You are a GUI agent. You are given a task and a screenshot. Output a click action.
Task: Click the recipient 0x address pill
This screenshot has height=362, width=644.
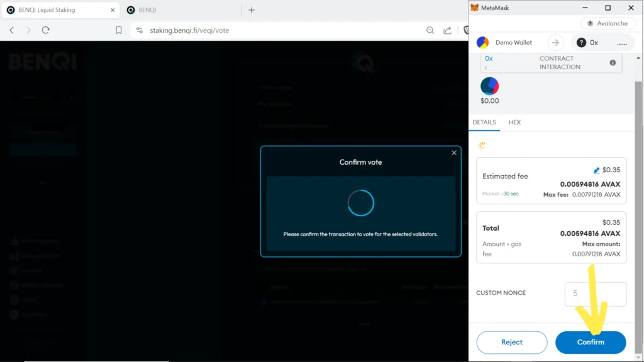pos(602,43)
